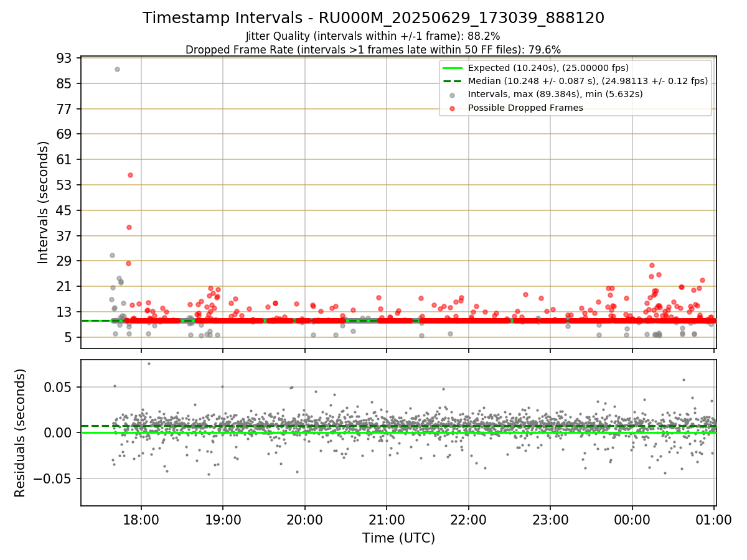Click the "Jitter Quality" 88.2% subtitle line
The width and height of the screenshot is (747, 560).
374,36
